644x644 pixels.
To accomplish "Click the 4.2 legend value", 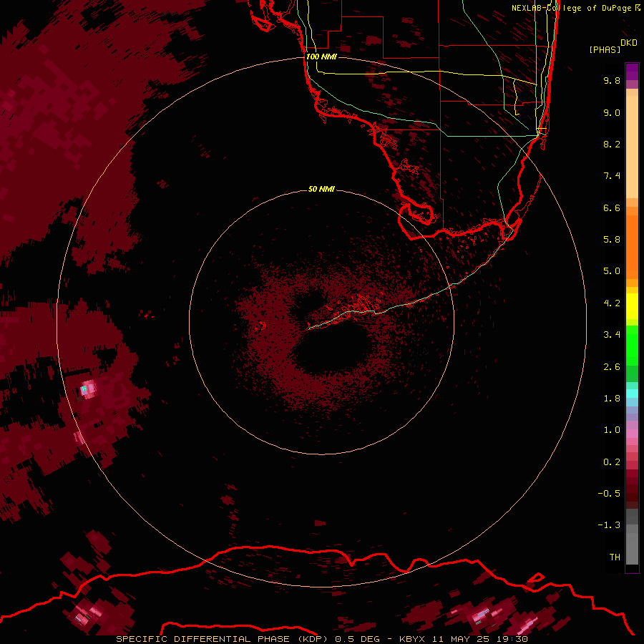I will click(x=612, y=303).
